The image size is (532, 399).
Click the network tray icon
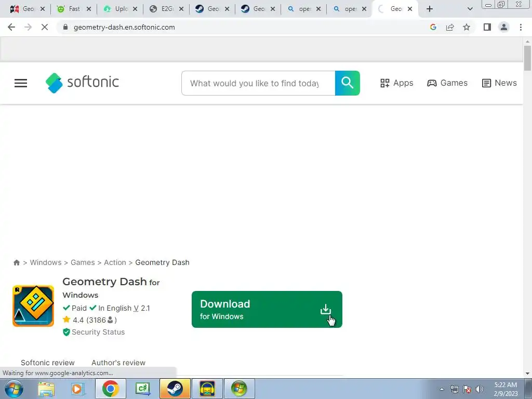[454, 389]
